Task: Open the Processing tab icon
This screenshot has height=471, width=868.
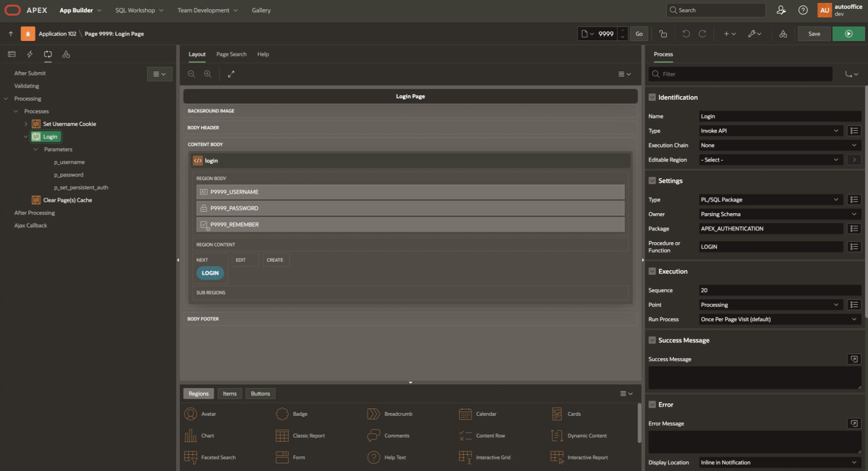Action: [48, 54]
